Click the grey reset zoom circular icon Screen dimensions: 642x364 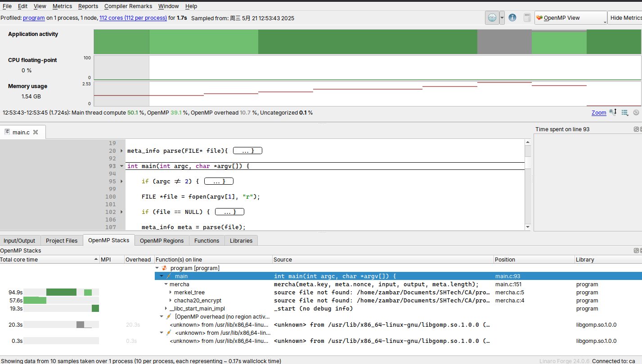tap(636, 112)
